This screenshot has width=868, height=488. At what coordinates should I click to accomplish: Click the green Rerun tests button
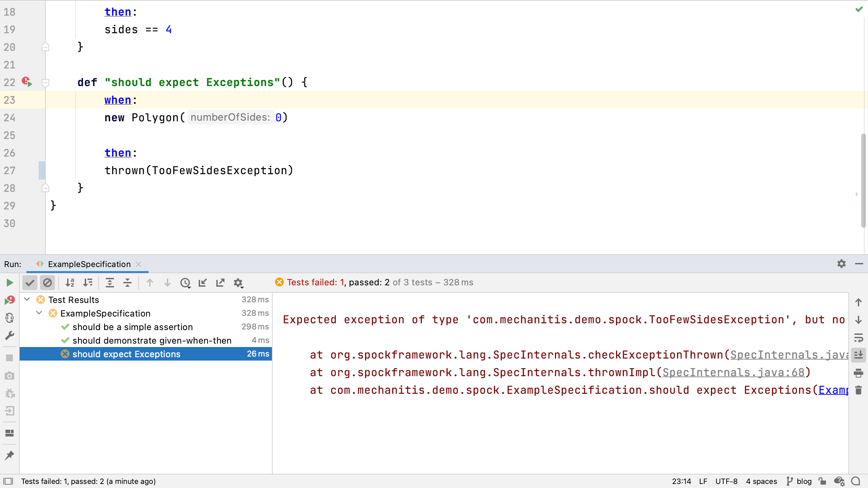click(9, 283)
